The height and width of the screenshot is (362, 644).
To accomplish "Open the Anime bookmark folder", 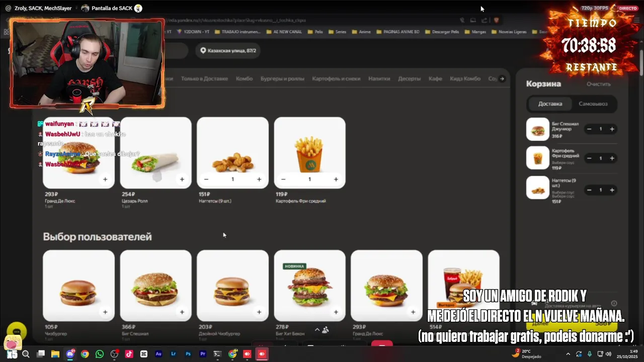I will coord(361,32).
